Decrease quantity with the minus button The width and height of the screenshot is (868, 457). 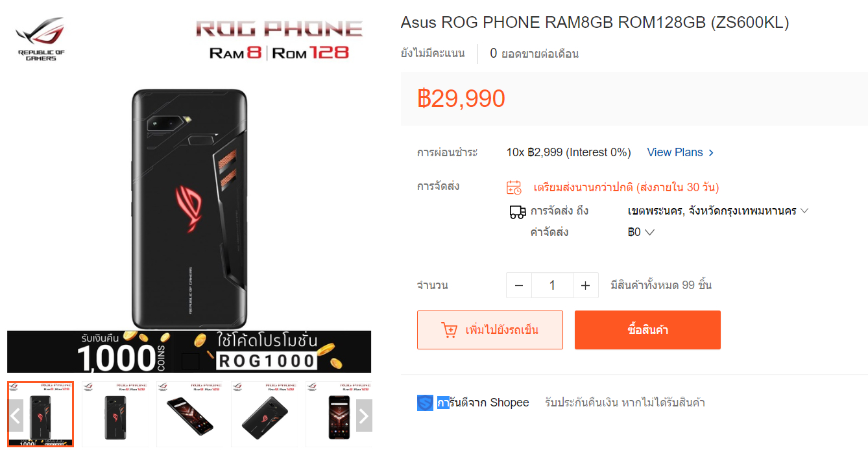pos(519,285)
